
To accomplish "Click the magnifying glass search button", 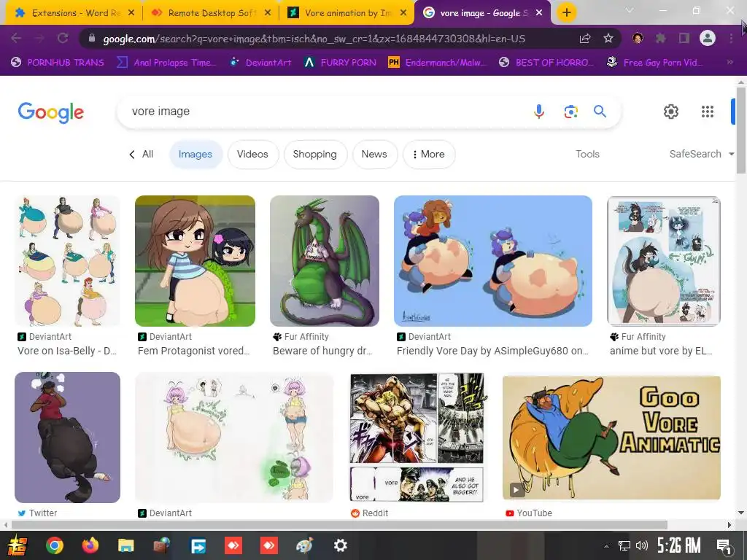I will [x=600, y=112].
